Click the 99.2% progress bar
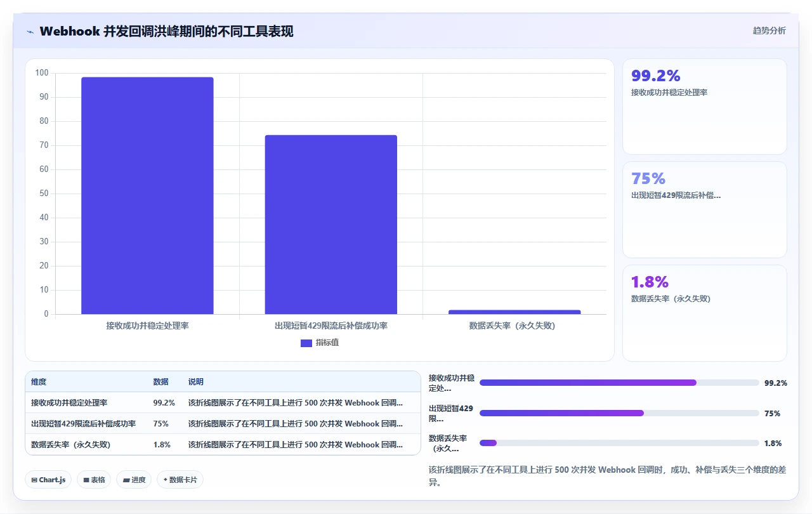812x514 pixels. tap(619, 383)
